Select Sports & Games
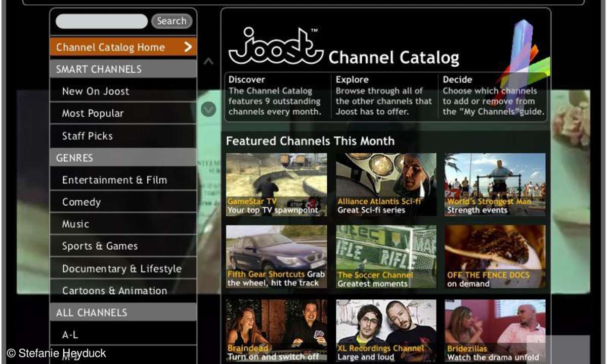Image resolution: width=607 pixels, height=364 pixels. tap(123, 246)
